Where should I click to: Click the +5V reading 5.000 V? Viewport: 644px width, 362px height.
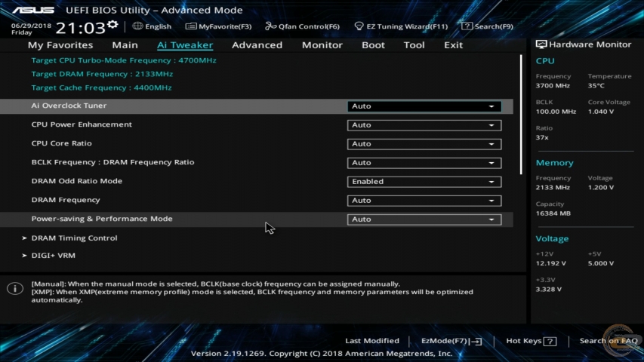point(600,263)
